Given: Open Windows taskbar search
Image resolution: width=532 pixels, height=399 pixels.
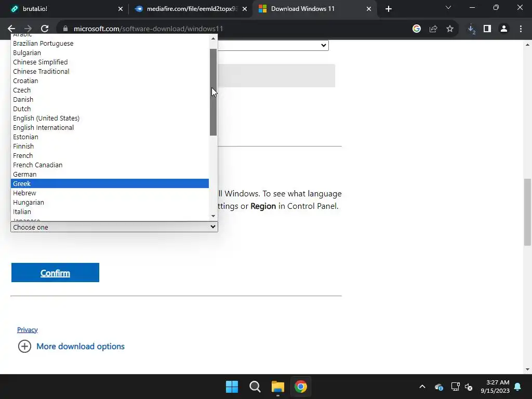Looking at the screenshot, I should pyautogui.click(x=255, y=387).
